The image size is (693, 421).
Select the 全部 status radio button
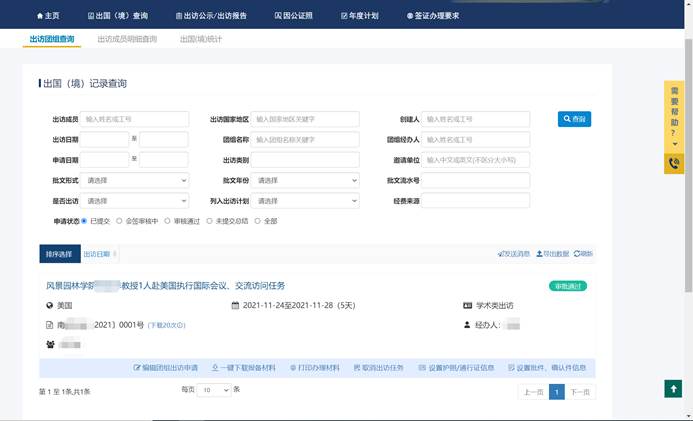[258, 221]
